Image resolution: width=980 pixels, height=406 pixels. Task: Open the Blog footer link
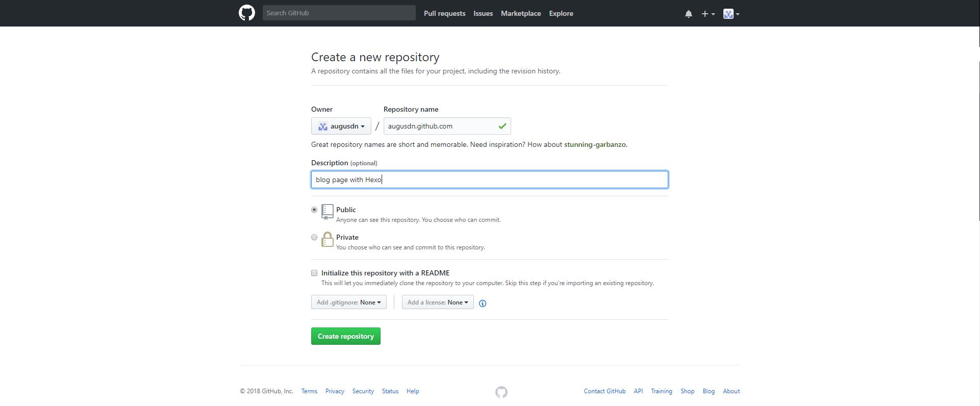pyautogui.click(x=709, y=391)
